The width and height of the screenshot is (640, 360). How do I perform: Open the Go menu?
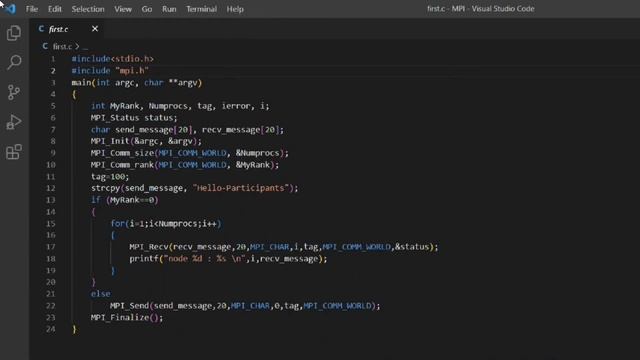pyautogui.click(x=147, y=9)
